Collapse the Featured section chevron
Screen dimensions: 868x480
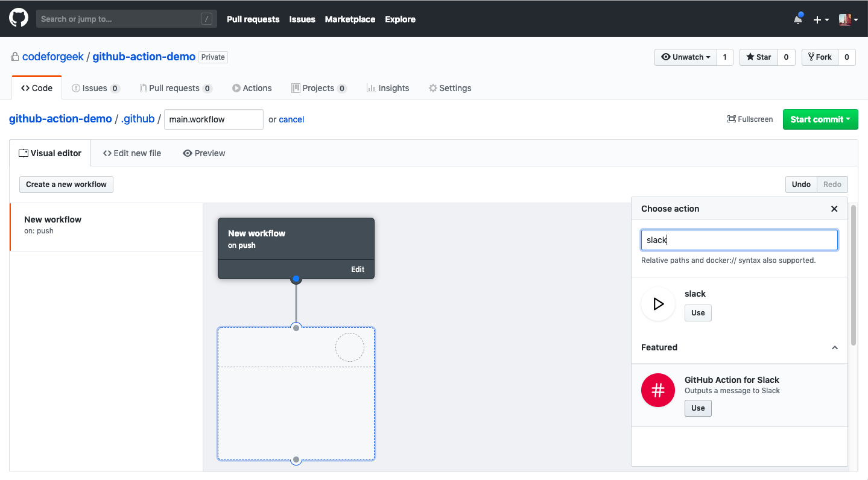[835, 347]
